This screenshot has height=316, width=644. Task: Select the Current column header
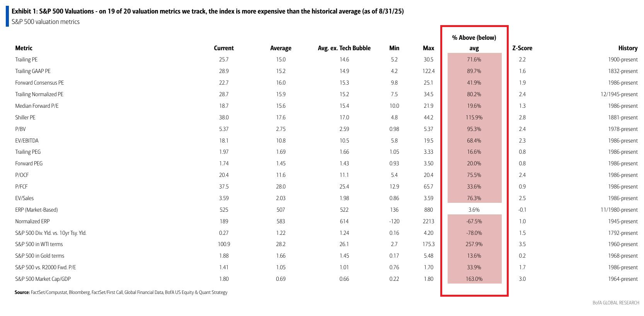[x=224, y=48]
